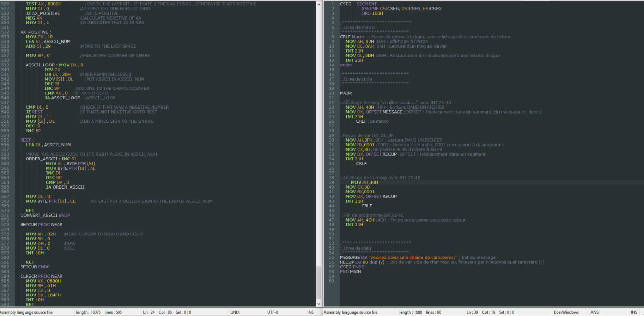Click right pane line number 45
Viewport: 644px width, 316px height.
[331, 210]
